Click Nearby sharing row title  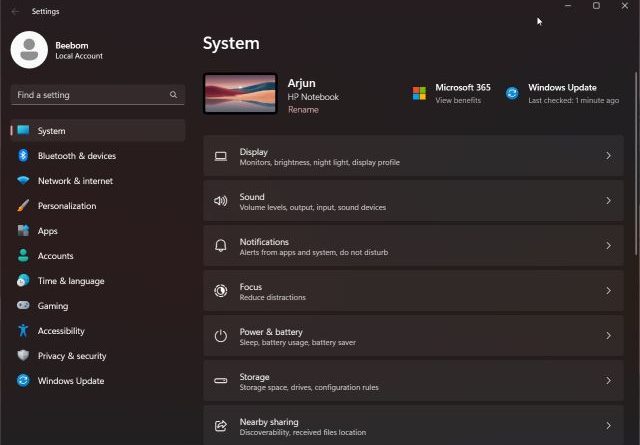pyautogui.click(x=269, y=422)
